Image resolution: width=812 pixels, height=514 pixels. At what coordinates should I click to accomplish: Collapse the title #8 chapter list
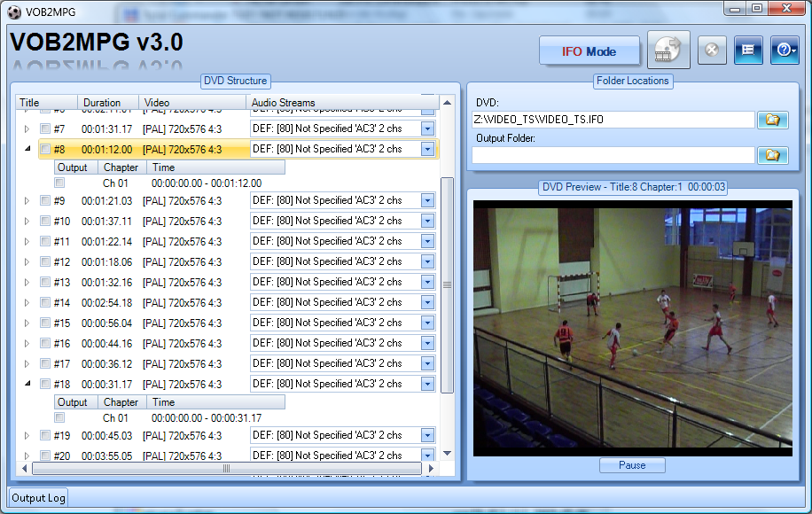[x=27, y=149]
